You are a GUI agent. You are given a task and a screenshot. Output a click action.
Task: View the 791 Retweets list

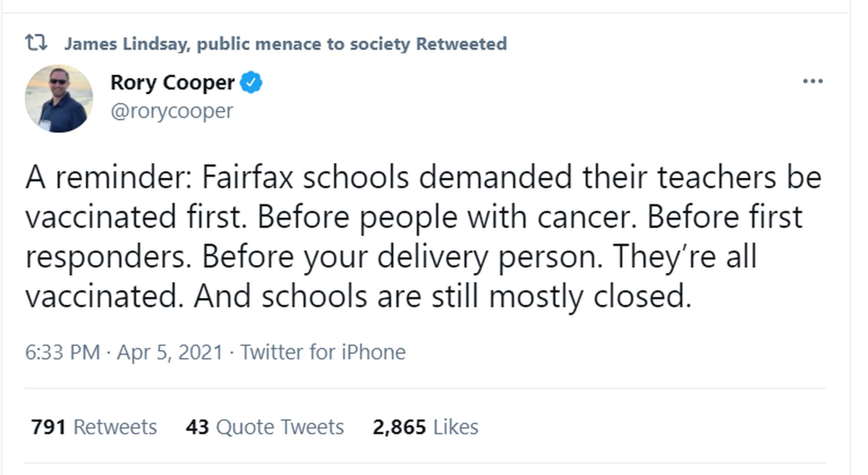[x=94, y=427]
